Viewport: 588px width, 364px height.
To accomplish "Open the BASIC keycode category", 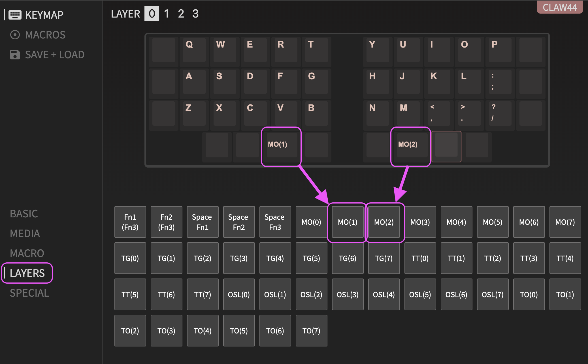I will (x=24, y=214).
